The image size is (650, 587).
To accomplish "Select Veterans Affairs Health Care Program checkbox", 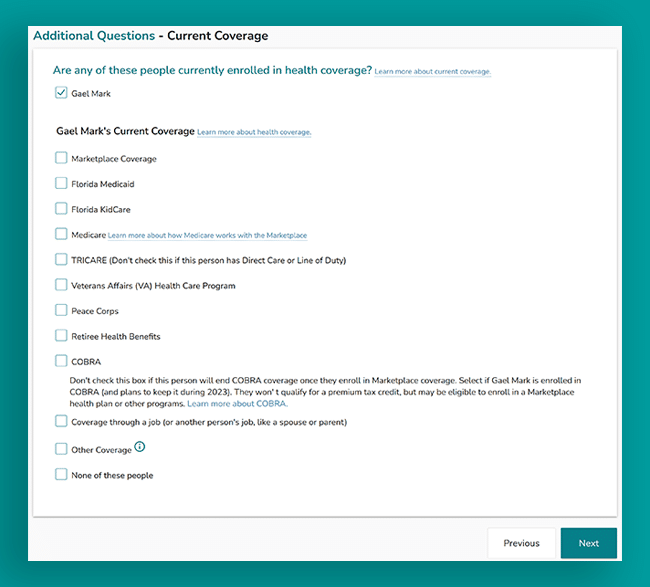I will pyautogui.click(x=61, y=284).
